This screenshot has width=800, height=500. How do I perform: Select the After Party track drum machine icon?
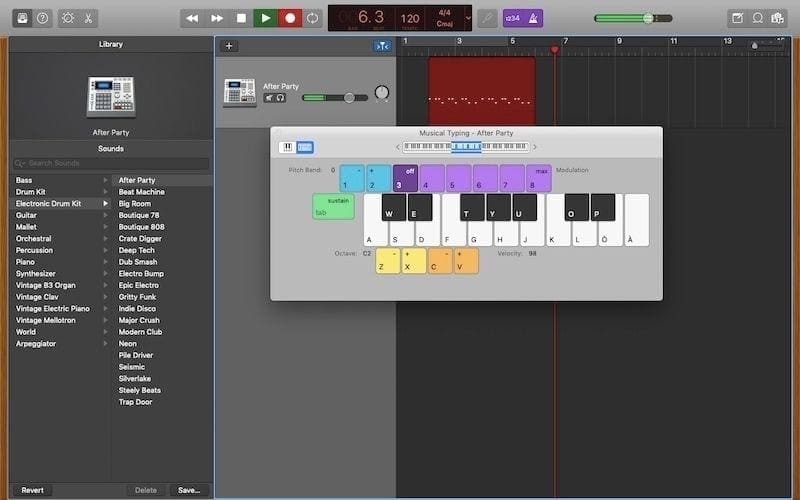pyautogui.click(x=240, y=92)
